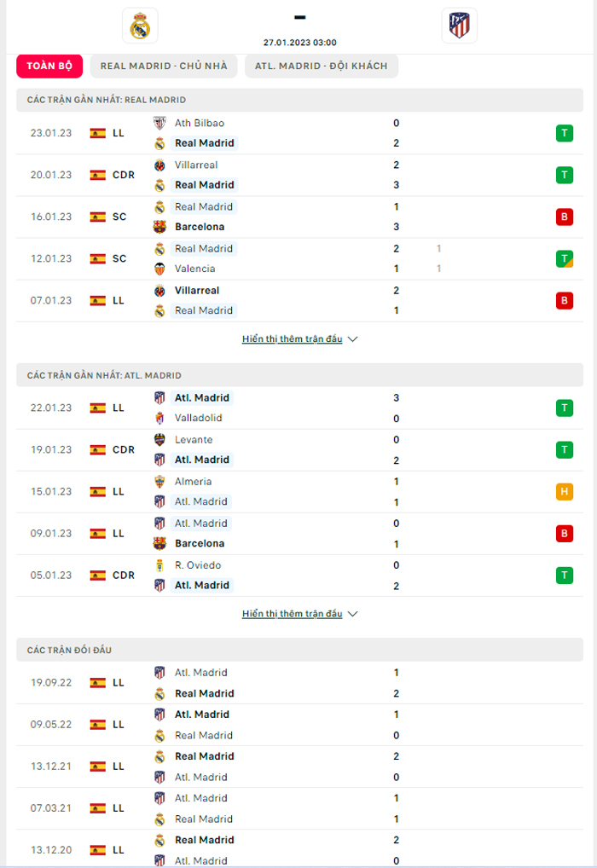The height and width of the screenshot is (868, 597).
Task: Expand more Real Madrid matches via Hiển thị thêm
Action: click(x=292, y=339)
